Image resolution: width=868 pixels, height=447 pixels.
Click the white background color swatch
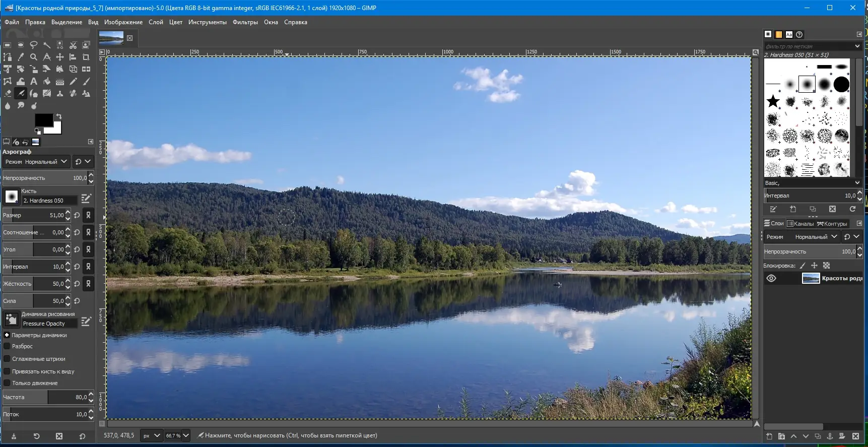click(56, 130)
